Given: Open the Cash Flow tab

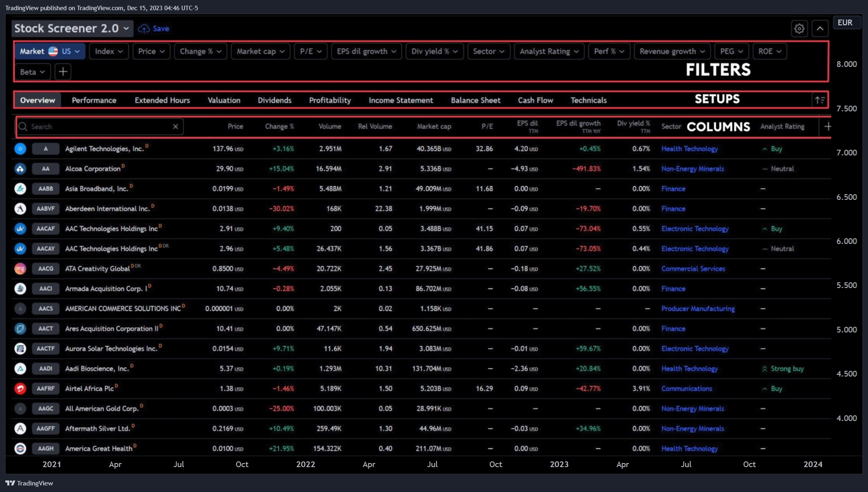Looking at the screenshot, I should coord(535,100).
